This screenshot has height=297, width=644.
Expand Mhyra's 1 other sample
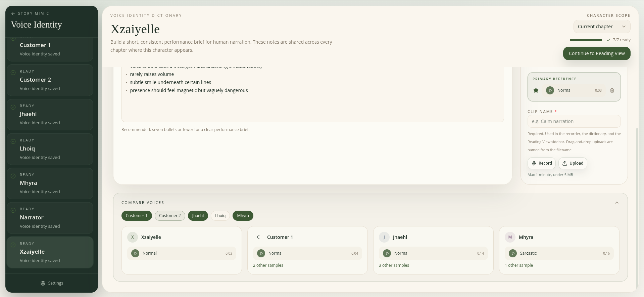pos(519,265)
